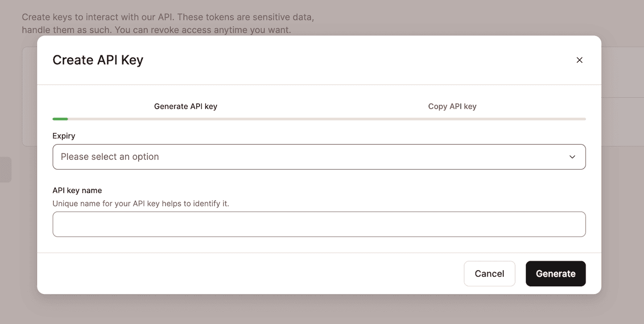Click the unique name helper text
644x324 pixels.
click(x=141, y=204)
